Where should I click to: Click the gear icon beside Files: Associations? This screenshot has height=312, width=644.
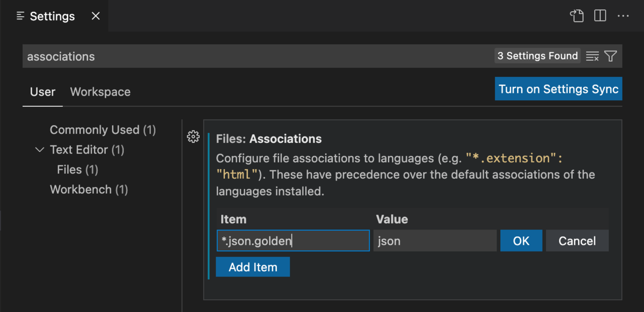click(x=193, y=137)
